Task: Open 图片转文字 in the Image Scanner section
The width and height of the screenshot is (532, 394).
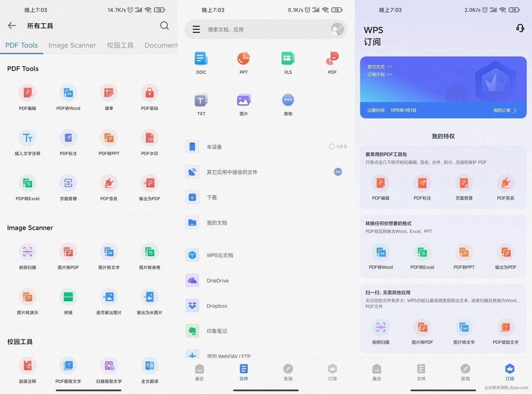Action: (x=109, y=256)
